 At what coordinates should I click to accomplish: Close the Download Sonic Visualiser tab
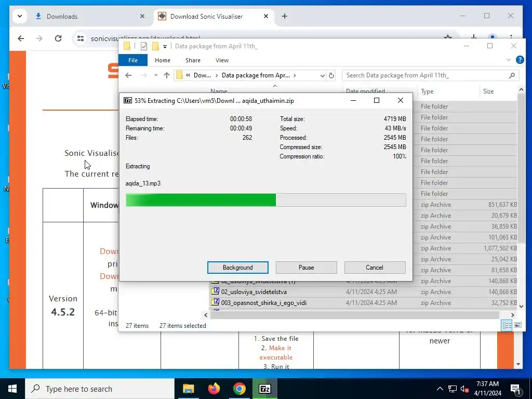(x=266, y=16)
